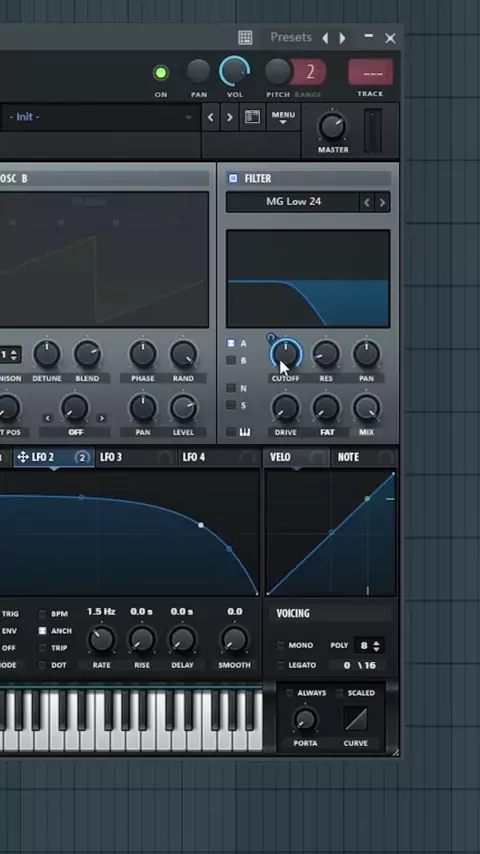Click the filter CUTOFF knob
480x854 pixels.
point(285,354)
